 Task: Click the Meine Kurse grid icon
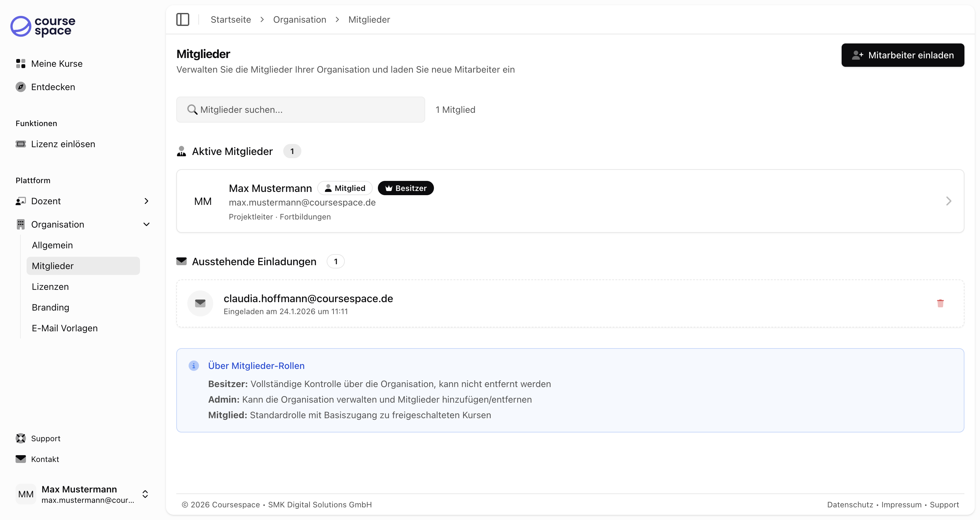tap(20, 64)
